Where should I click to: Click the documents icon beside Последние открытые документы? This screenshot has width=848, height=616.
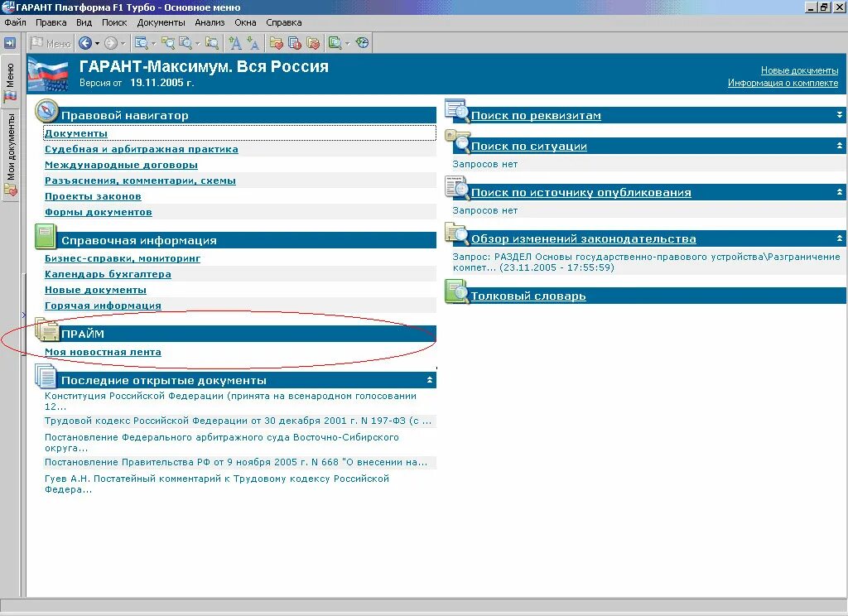pos(46,376)
